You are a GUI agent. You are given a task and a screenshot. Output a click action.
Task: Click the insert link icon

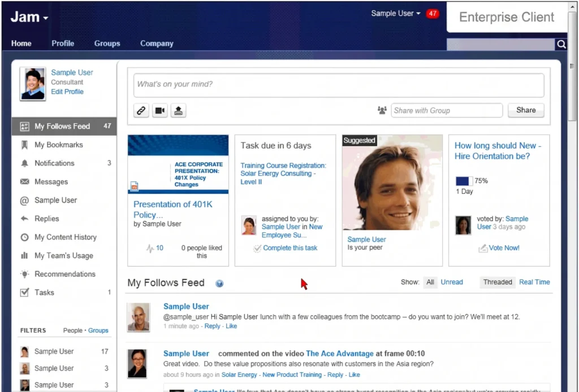click(141, 110)
